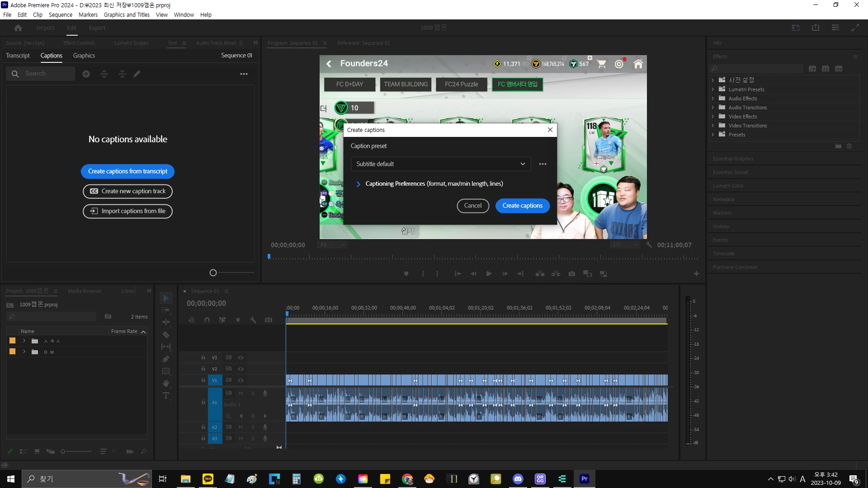This screenshot has height=488, width=868.
Task: Open the Sequence menu
Action: (x=60, y=14)
